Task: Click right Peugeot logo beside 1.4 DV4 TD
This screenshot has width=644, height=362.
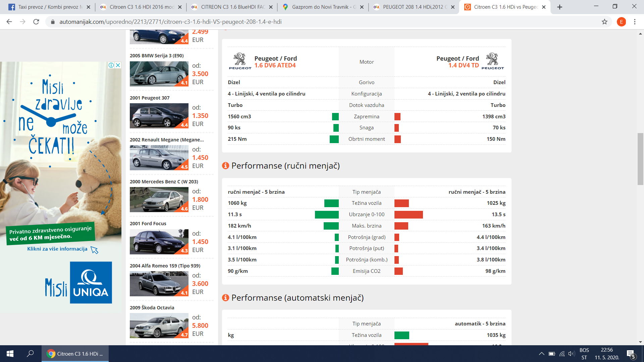Action: (493, 61)
